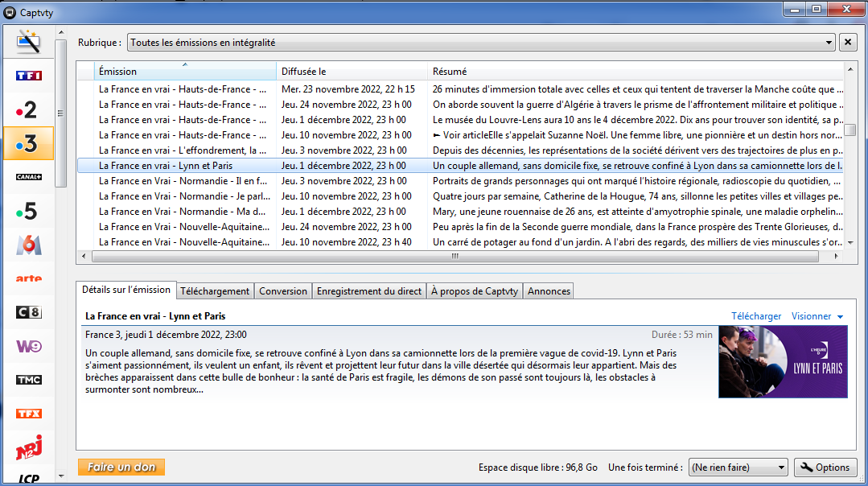Click the program list scroll-right arrow
868x486 pixels.
[836, 257]
